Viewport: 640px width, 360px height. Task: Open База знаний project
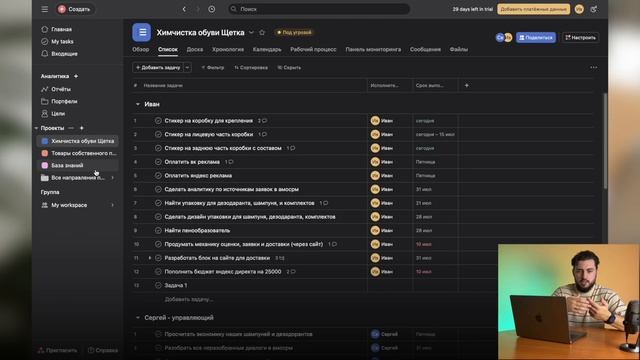tap(78, 166)
